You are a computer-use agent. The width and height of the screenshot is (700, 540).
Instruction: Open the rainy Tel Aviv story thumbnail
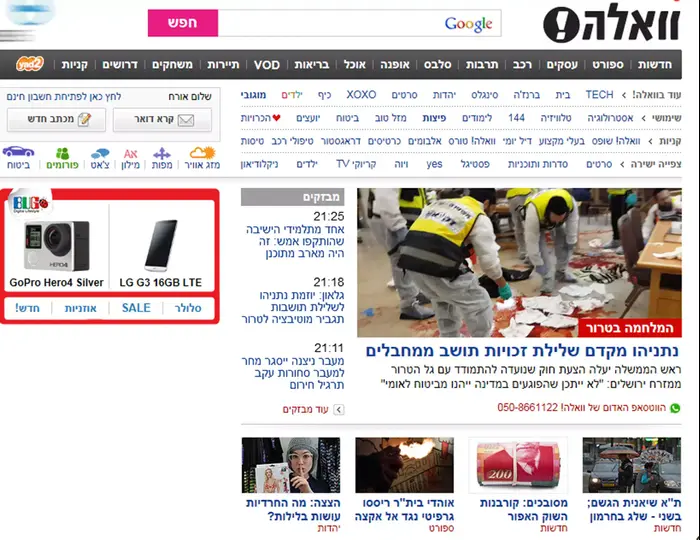632,465
